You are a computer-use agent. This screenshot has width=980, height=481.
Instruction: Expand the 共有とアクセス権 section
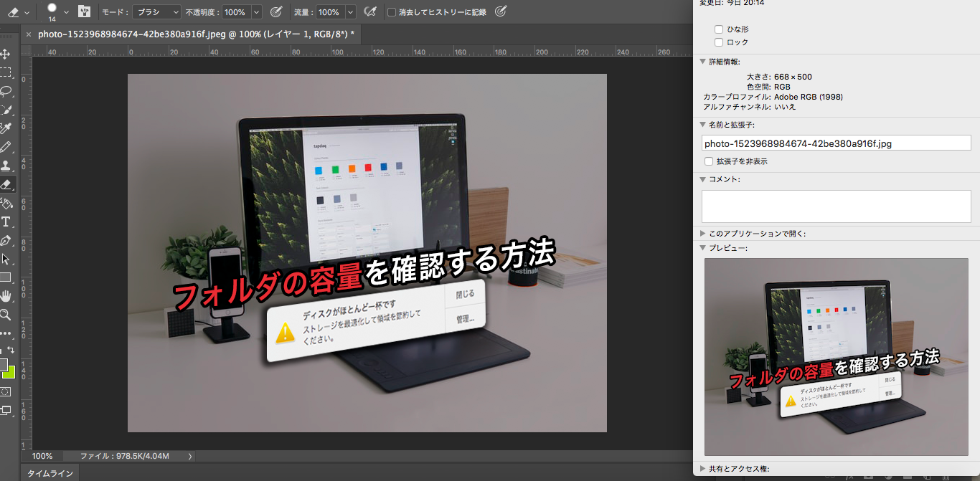703,469
